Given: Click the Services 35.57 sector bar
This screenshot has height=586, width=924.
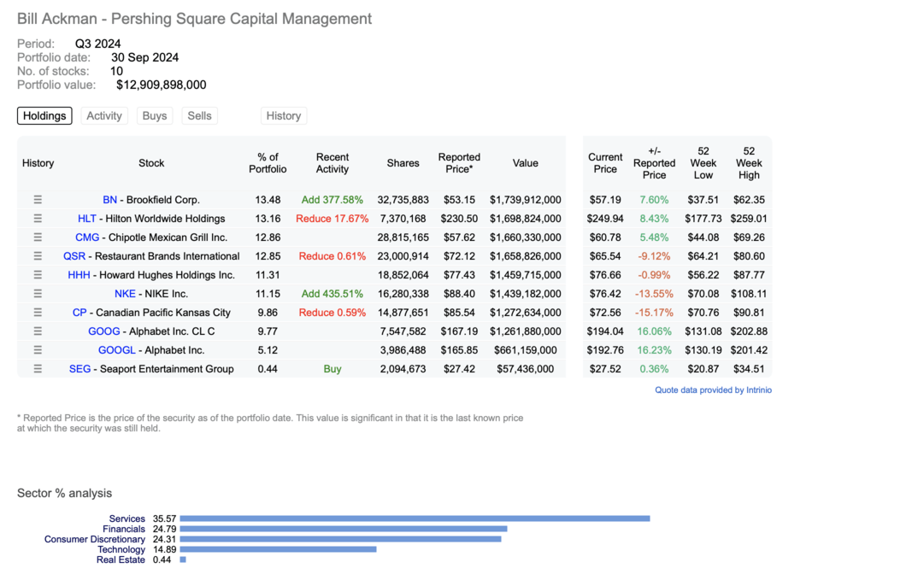Looking at the screenshot, I should pos(415,519).
